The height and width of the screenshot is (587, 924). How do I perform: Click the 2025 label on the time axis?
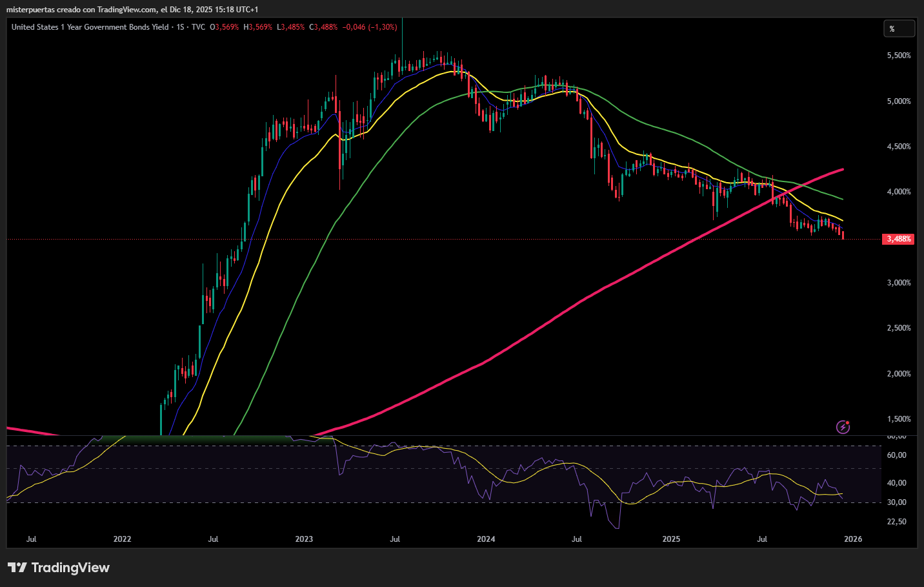[x=671, y=539]
